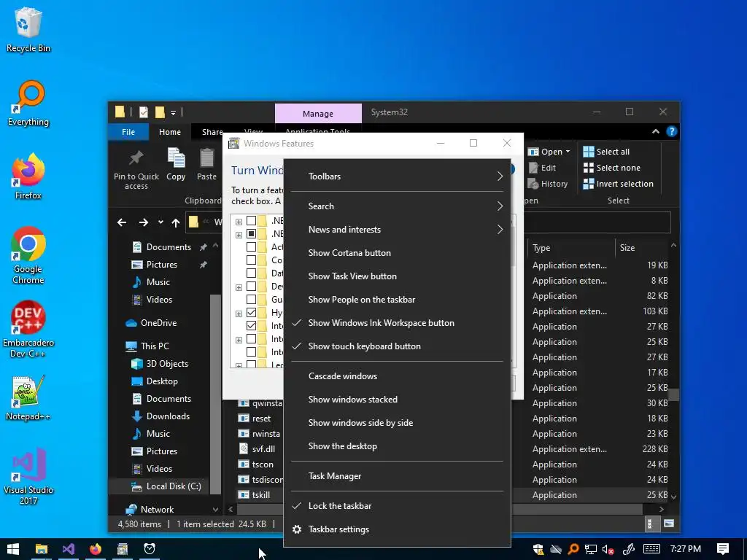The width and height of the screenshot is (747, 560).
Task: Select Show Cortana button
Action: point(397,253)
